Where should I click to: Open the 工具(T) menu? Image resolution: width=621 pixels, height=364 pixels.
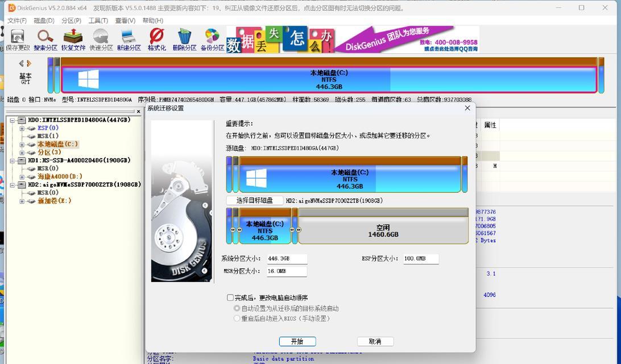click(x=98, y=20)
